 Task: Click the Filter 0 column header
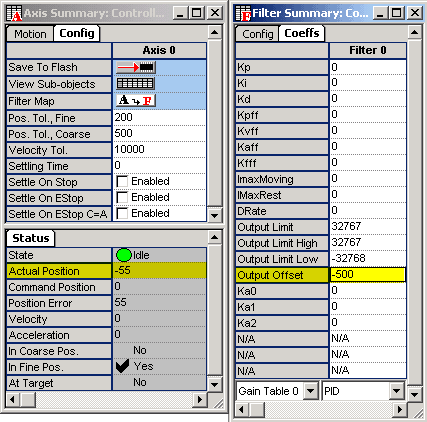pyautogui.click(x=368, y=50)
